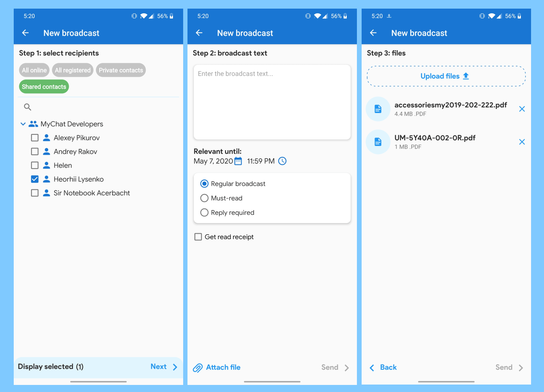The height and width of the screenshot is (392, 544).
Task: Go back from Step 1 recipients screen
Action: pos(25,33)
